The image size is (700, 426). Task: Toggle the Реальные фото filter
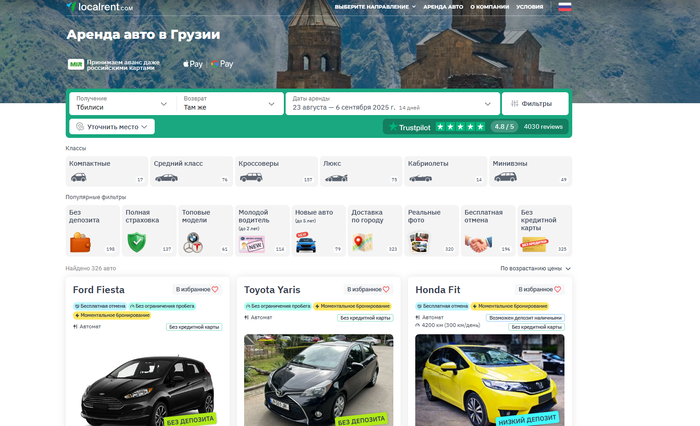coord(432,230)
